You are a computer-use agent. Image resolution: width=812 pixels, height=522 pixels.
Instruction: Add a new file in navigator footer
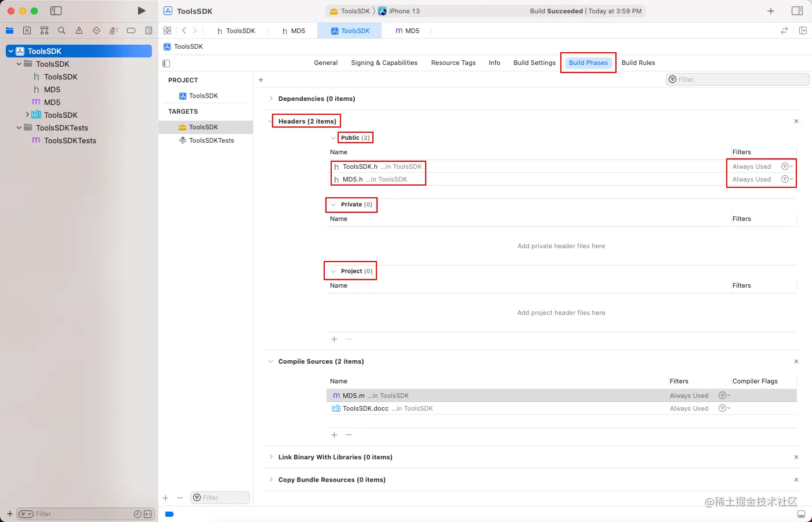pyautogui.click(x=10, y=514)
